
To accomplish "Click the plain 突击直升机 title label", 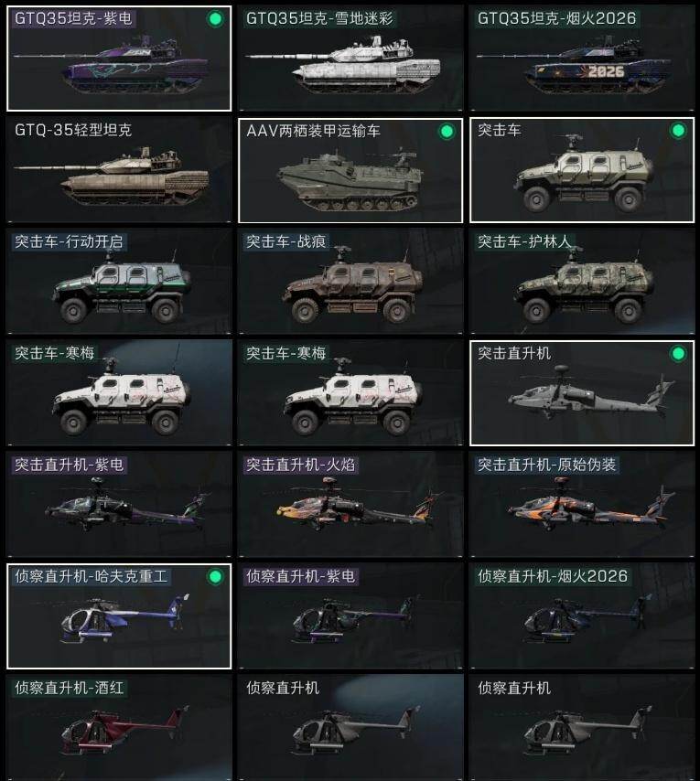I will coord(513,354).
